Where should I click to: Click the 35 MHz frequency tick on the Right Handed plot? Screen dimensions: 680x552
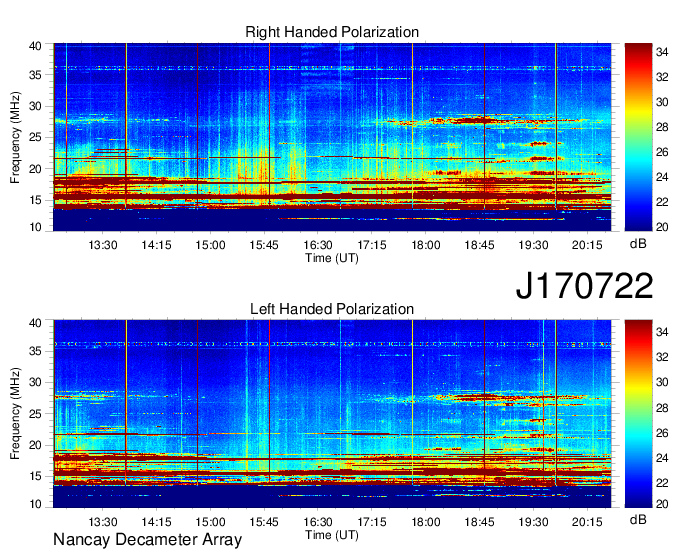point(35,75)
